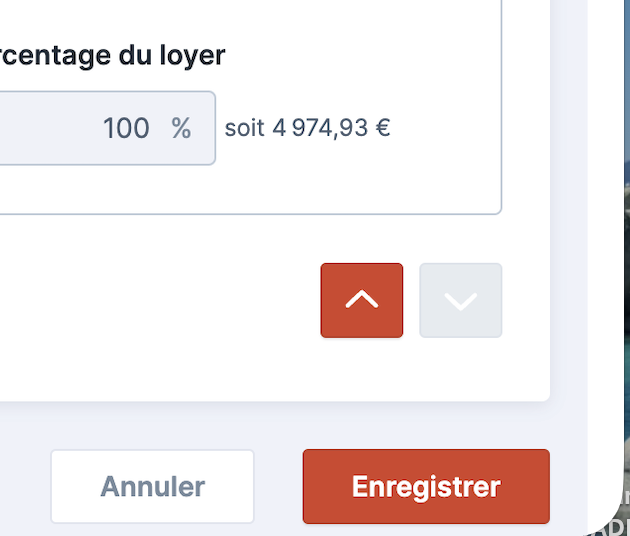The image size is (630, 536).
Task: Move the section up with the red arrow
Action: click(x=361, y=300)
